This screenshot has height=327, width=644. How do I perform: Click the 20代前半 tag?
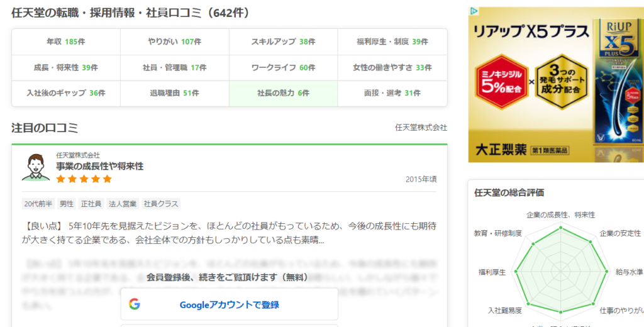38,204
